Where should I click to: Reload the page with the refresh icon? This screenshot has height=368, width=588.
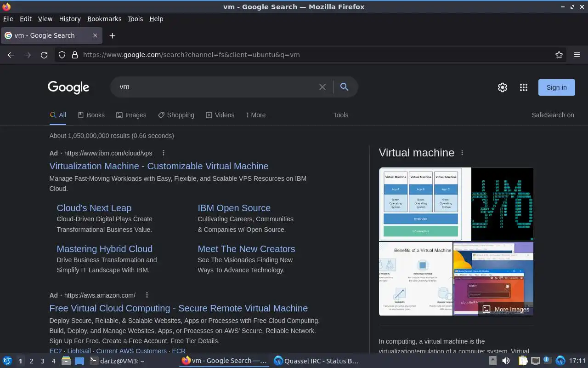click(44, 55)
